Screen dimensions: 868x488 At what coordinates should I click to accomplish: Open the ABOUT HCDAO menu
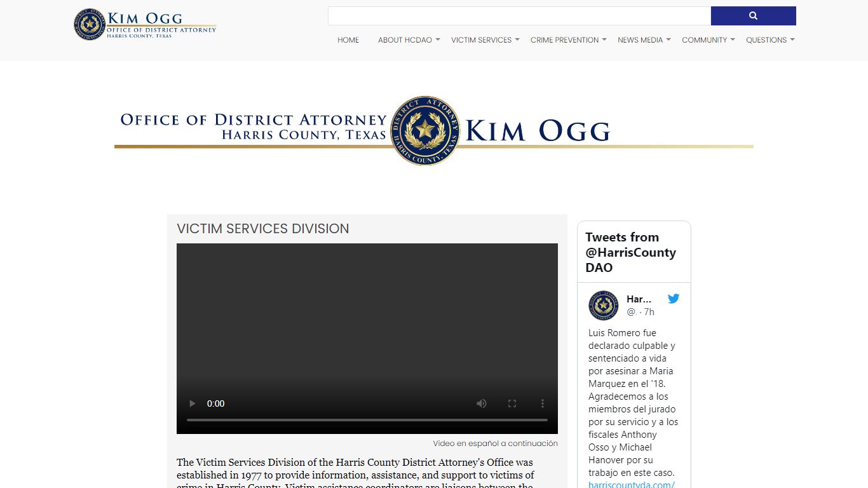(x=405, y=40)
